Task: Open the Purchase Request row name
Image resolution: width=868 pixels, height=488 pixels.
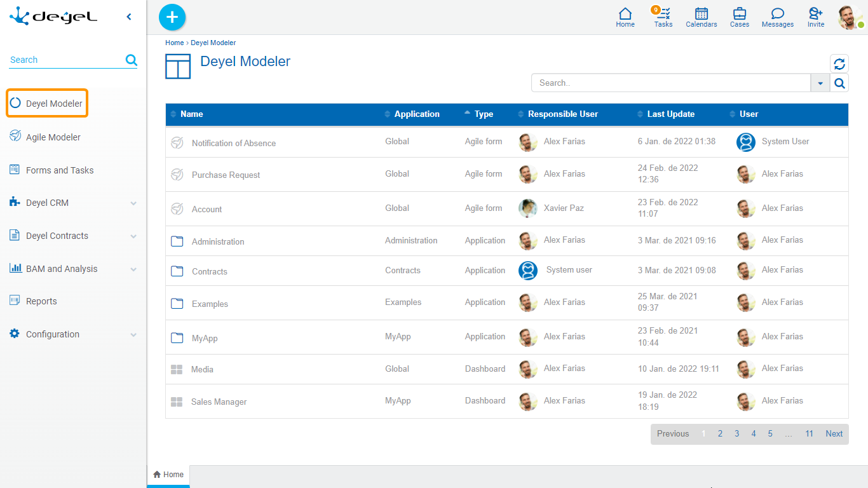Action: (226, 175)
